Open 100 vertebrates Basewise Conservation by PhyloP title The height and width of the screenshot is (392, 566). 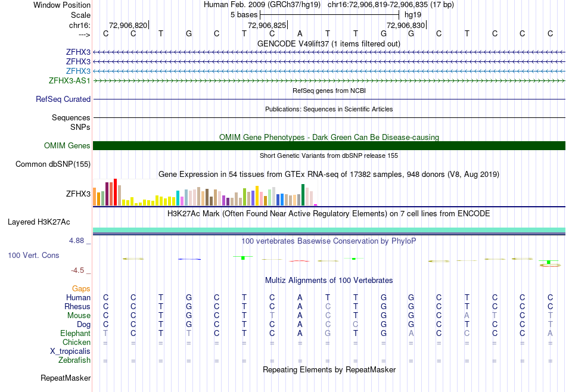pos(328,241)
